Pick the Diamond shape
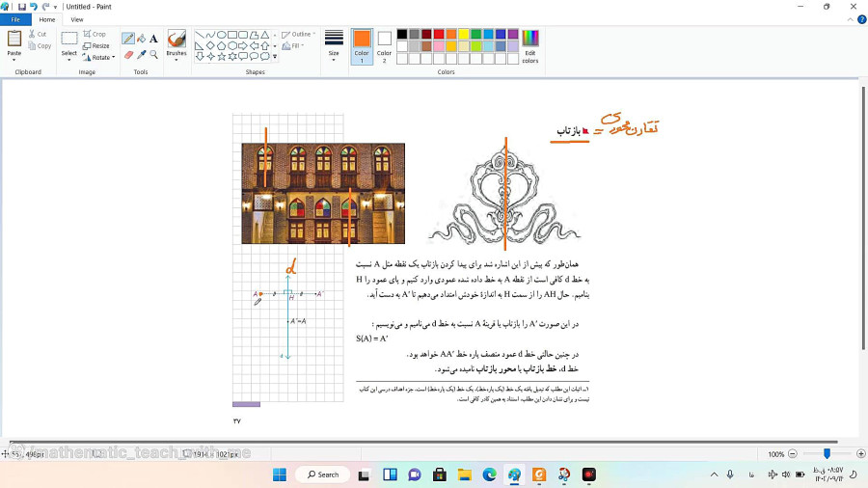The height and width of the screenshot is (488, 868). (x=210, y=45)
